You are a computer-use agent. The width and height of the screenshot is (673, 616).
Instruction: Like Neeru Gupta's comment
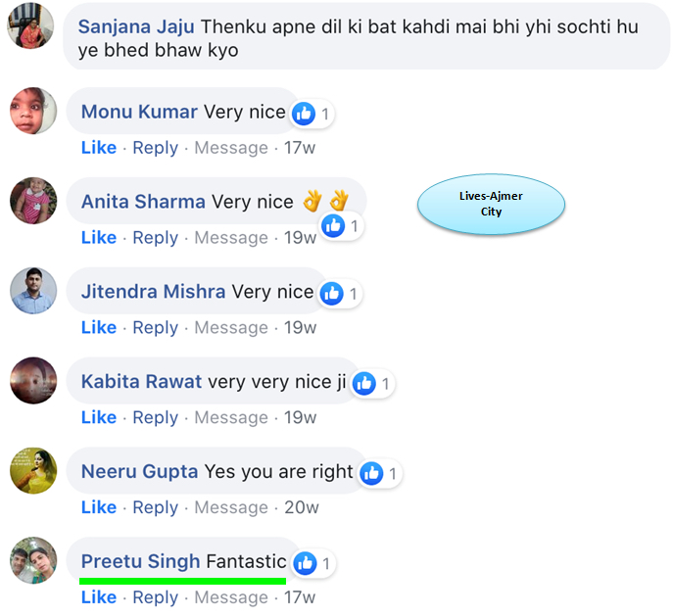pyautogui.click(x=99, y=507)
